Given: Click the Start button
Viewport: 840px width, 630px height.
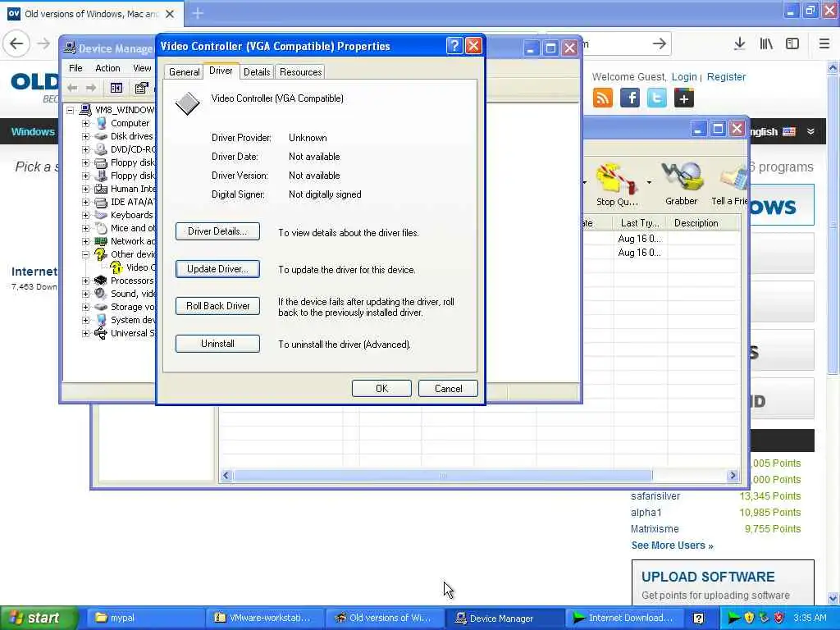Looking at the screenshot, I should tap(38, 618).
